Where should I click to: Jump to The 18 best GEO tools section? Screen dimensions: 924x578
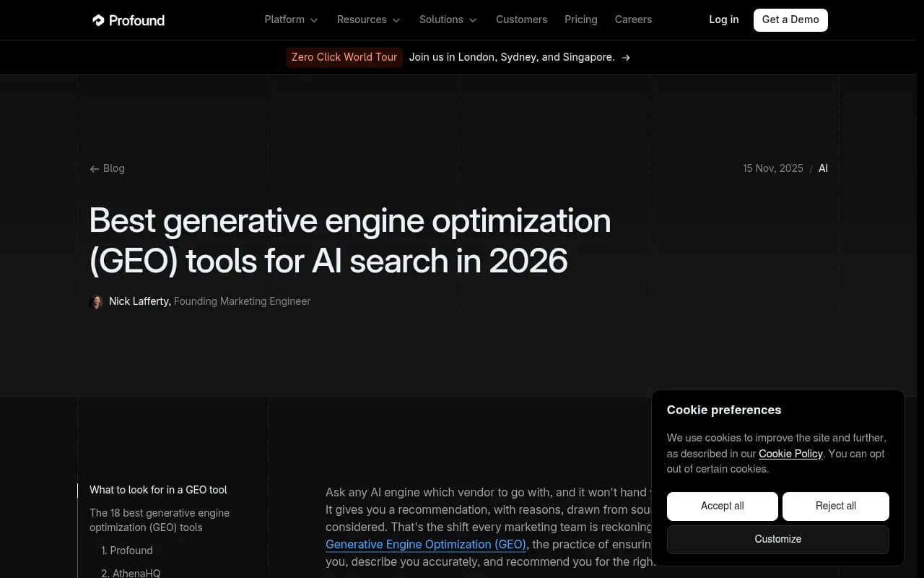tap(160, 520)
